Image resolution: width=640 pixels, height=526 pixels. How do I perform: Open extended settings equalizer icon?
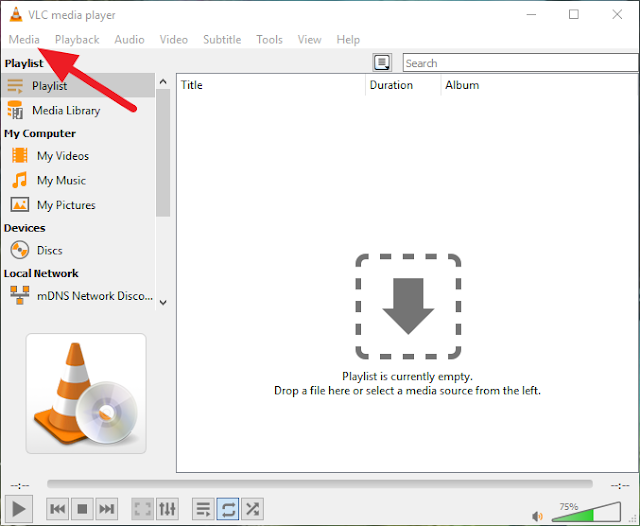167,509
